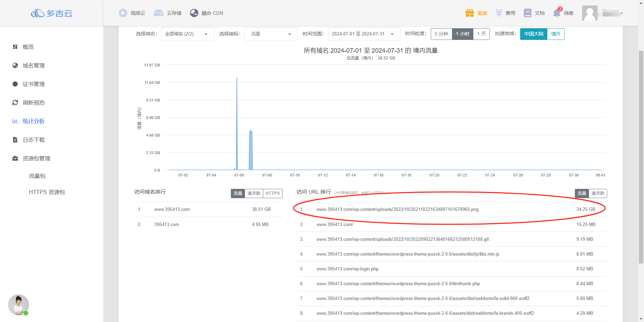Viewport: 644px width, 322px height.
Task: Select the HTTPS tab in domain ranking
Action: [x=272, y=193]
